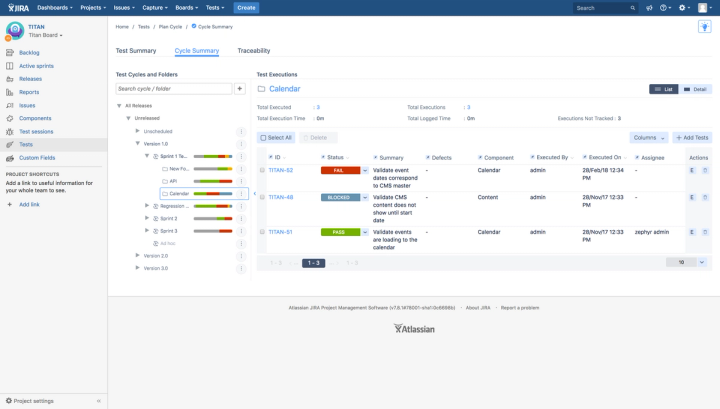This screenshot has height=409, width=720.
Task: Click the Sprint 2 progress bar
Action: [213, 219]
